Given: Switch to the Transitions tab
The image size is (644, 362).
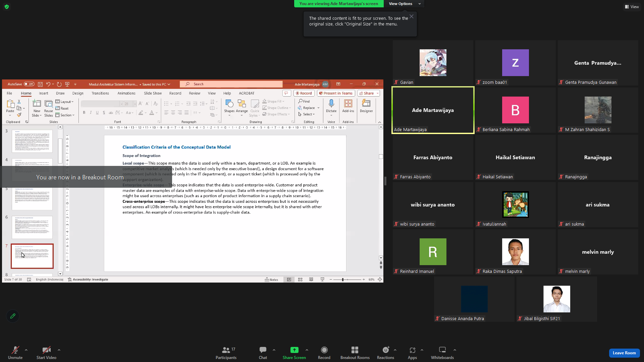Looking at the screenshot, I should (x=100, y=93).
